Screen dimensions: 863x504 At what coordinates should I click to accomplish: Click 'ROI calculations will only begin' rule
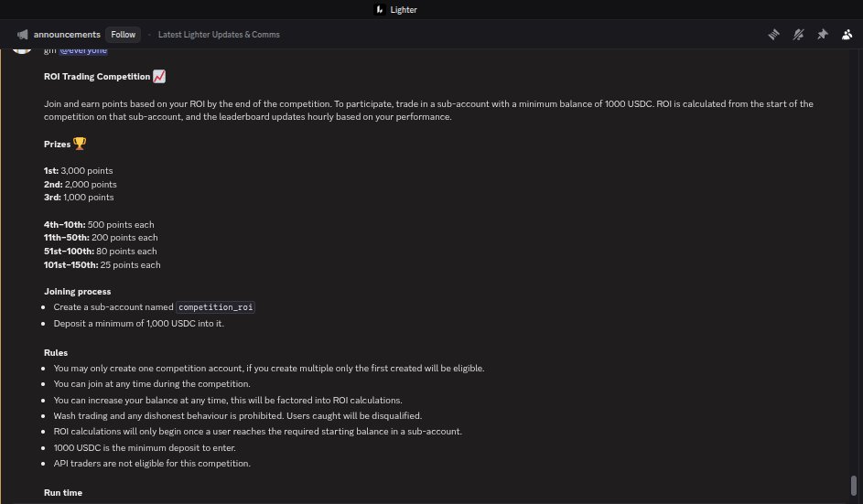[257, 431]
